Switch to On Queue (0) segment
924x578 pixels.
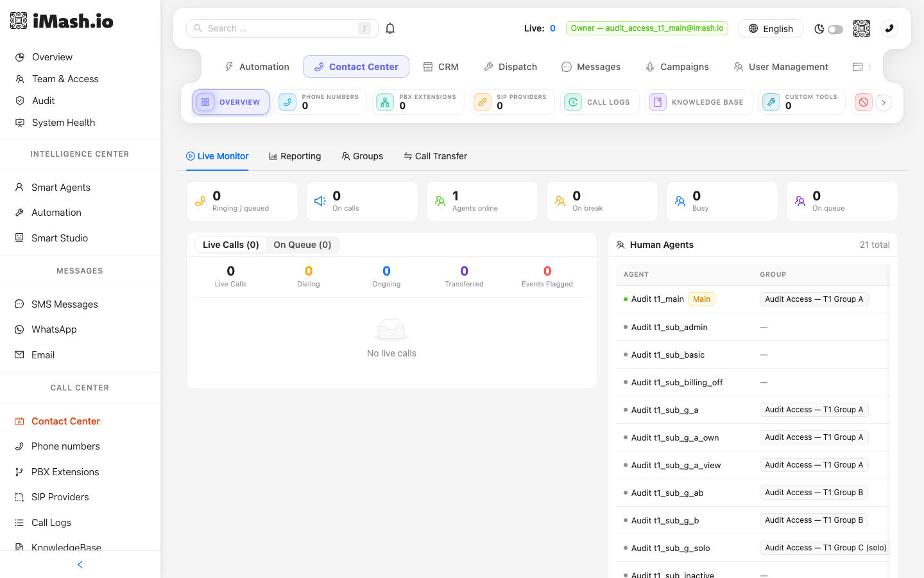click(x=302, y=245)
